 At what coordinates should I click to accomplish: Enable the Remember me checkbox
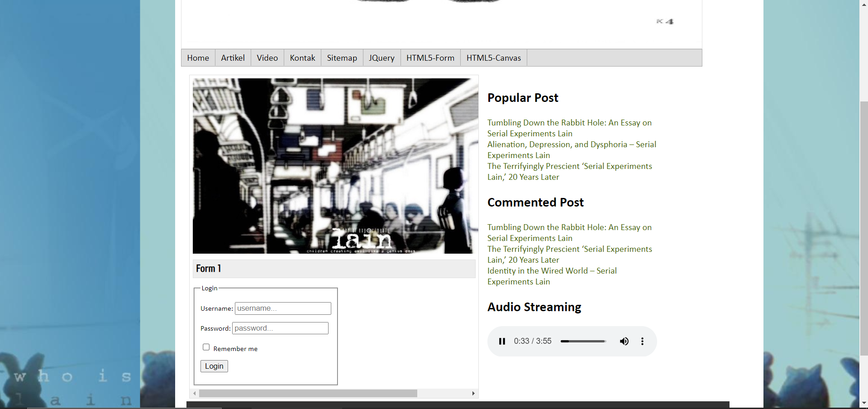pyautogui.click(x=206, y=347)
